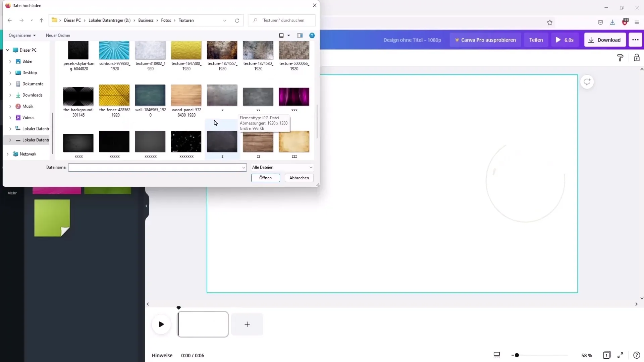644x362 pixels.
Task: Open file dialog help
Action: point(312,35)
